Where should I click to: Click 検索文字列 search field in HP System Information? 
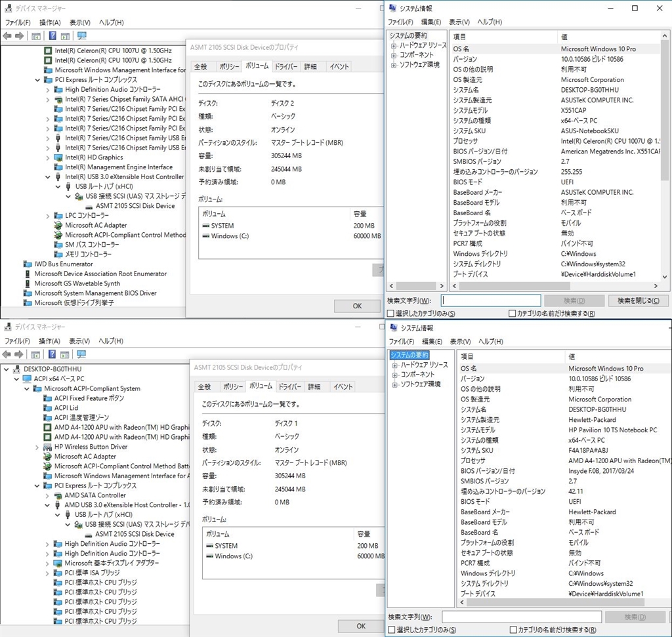[x=521, y=617]
